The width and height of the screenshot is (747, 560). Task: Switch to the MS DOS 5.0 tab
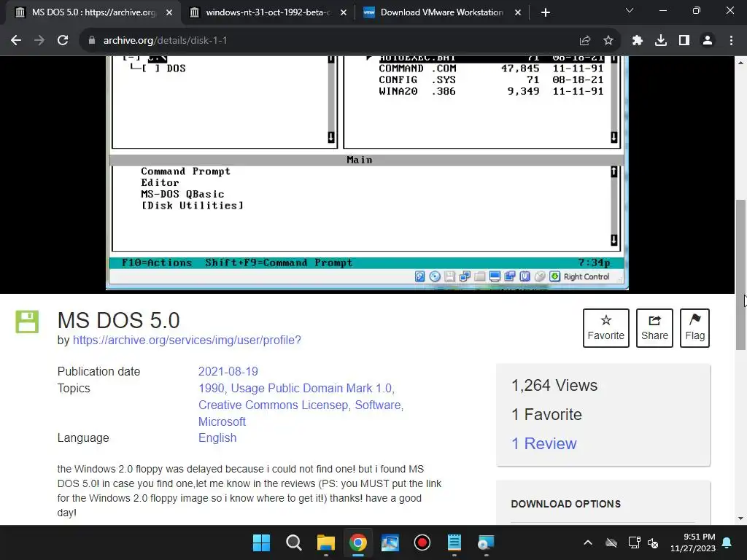pyautogui.click(x=93, y=12)
